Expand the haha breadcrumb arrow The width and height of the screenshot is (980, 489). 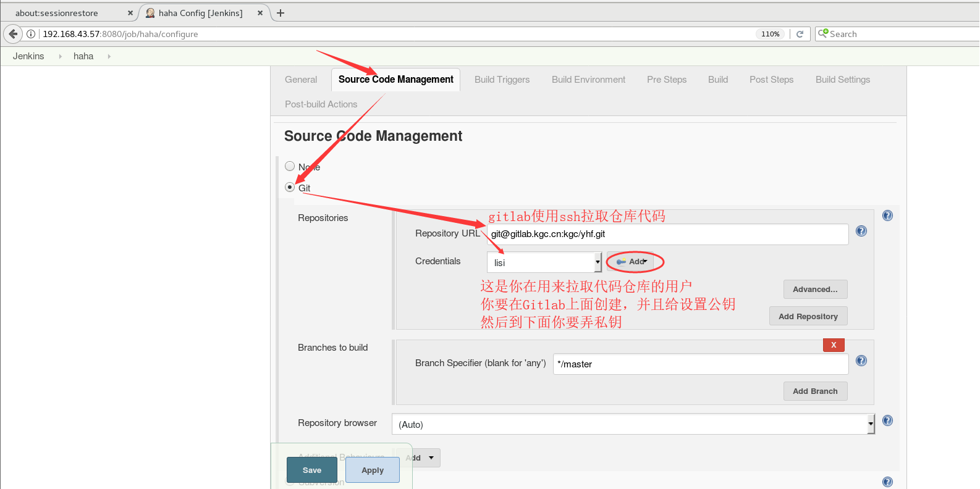click(x=109, y=56)
